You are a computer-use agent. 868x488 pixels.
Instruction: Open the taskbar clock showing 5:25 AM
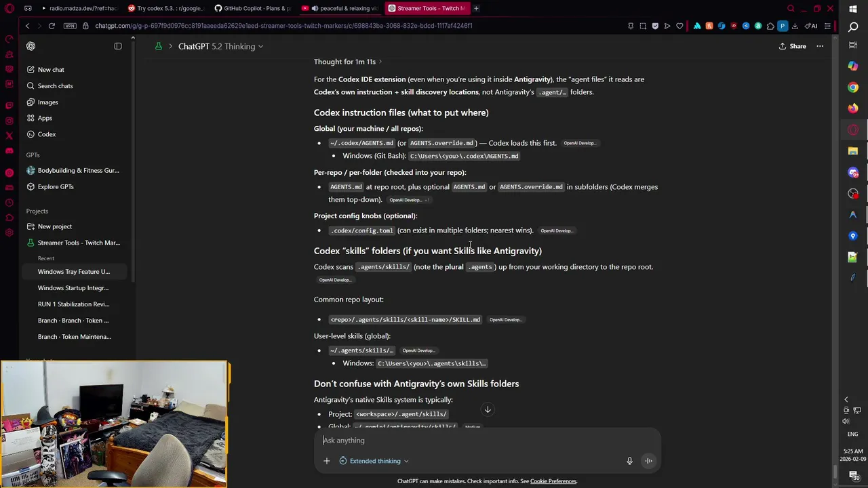point(853,455)
